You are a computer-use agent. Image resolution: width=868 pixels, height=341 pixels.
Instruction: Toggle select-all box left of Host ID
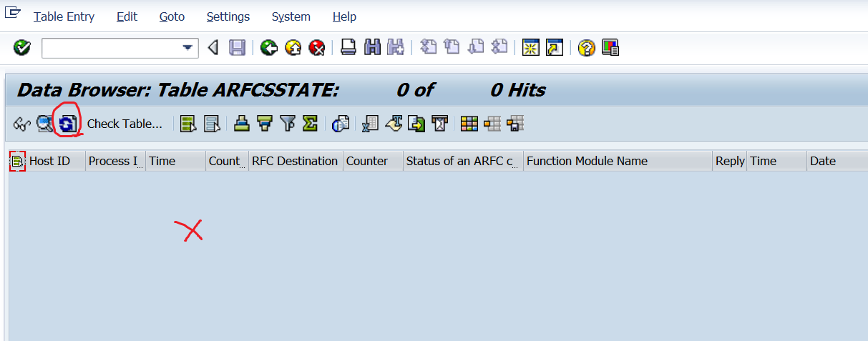tap(17, 162)
